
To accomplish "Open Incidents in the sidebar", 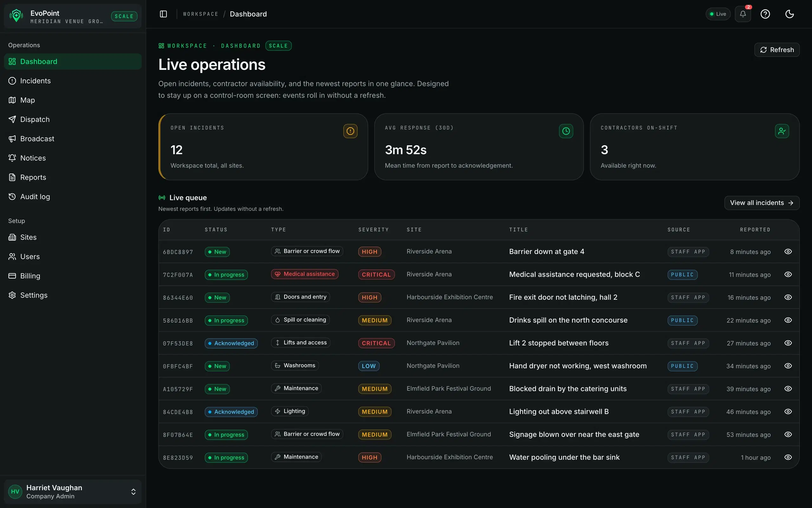I will (73, 81).
